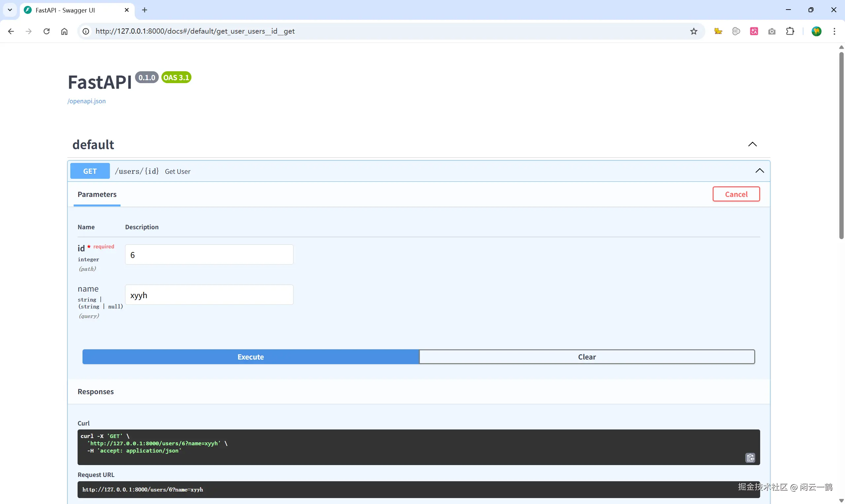Collapse the default section
The height and width of the screenshot is (504, 845).
point(752,144)
